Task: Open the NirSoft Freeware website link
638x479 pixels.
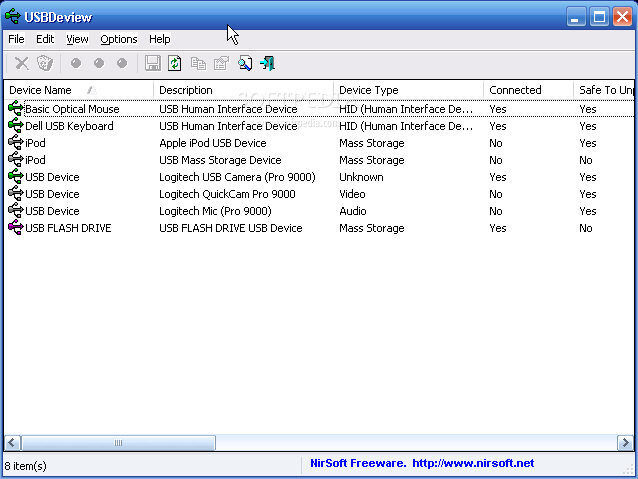Action: [x=422, y=463]
